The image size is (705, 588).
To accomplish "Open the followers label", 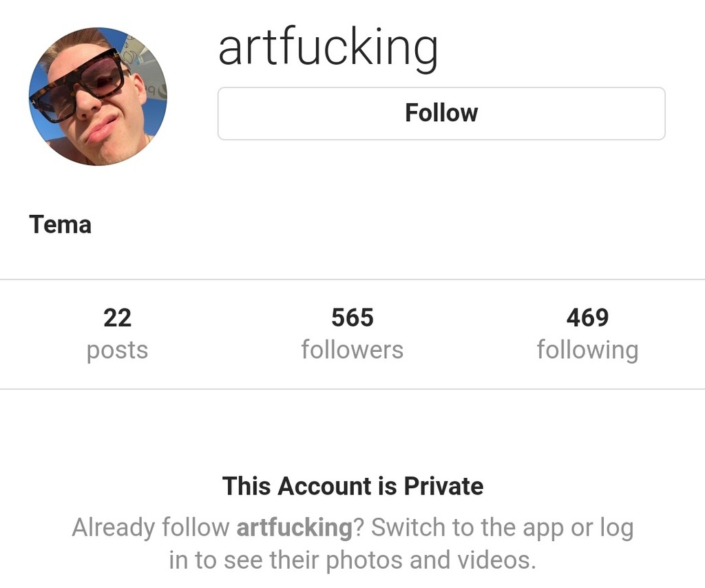I will 352,350.
